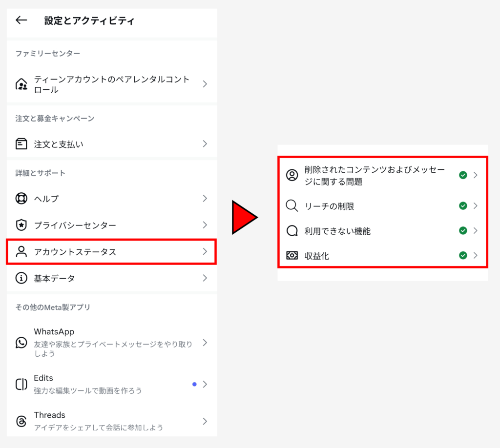This screenshot has width=500, height=448.
Task: Click green checkmark beside リーチの制限
Action: click(463, 206)
